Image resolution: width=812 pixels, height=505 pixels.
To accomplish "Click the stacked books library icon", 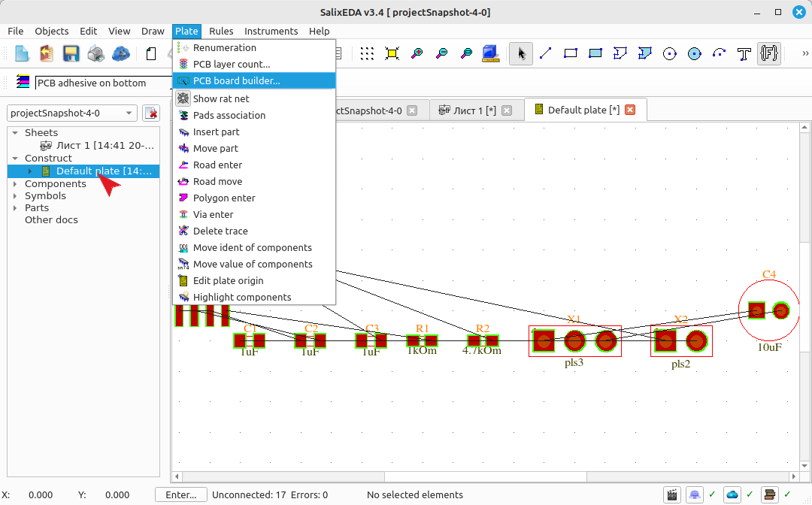I will pos(770,494).
